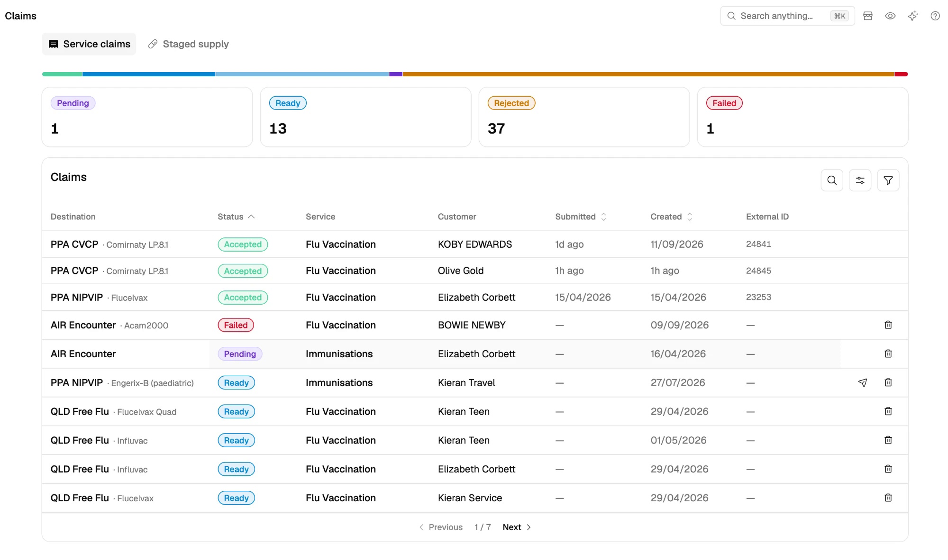Delete the Elizabeth Corbett Influvac claim
Image resolution: width=948 pixels, height=560 pixels.
[888, 469]
